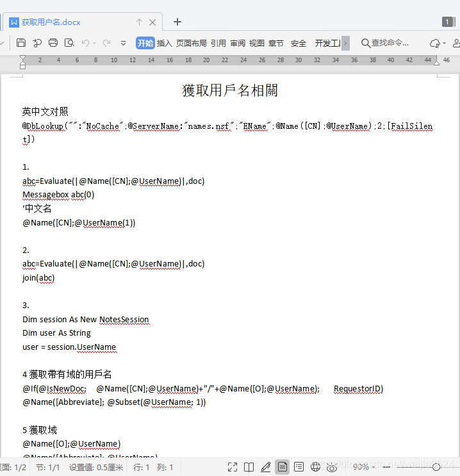Select the 章节 ribbon tab
The width and height of the screenshot is (460, 476).
275,43
